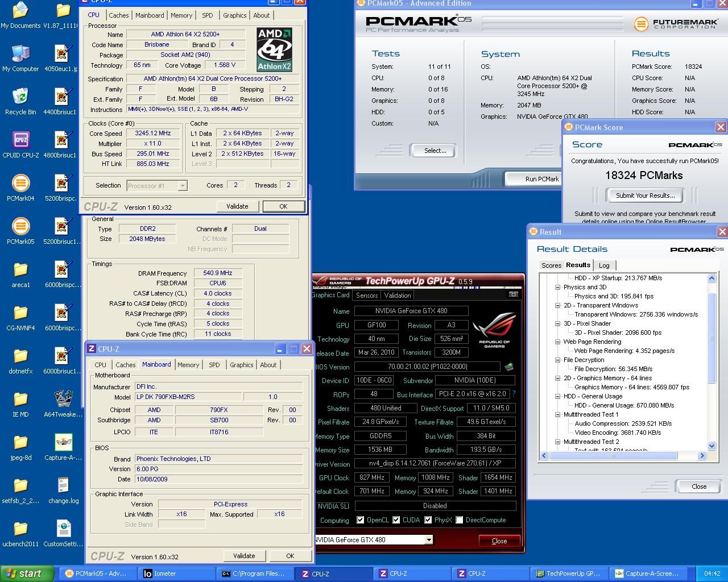This screenshot has width=728, height=582.
Task: Click Submit Your Results... button
Action: (x=645, y=196)
